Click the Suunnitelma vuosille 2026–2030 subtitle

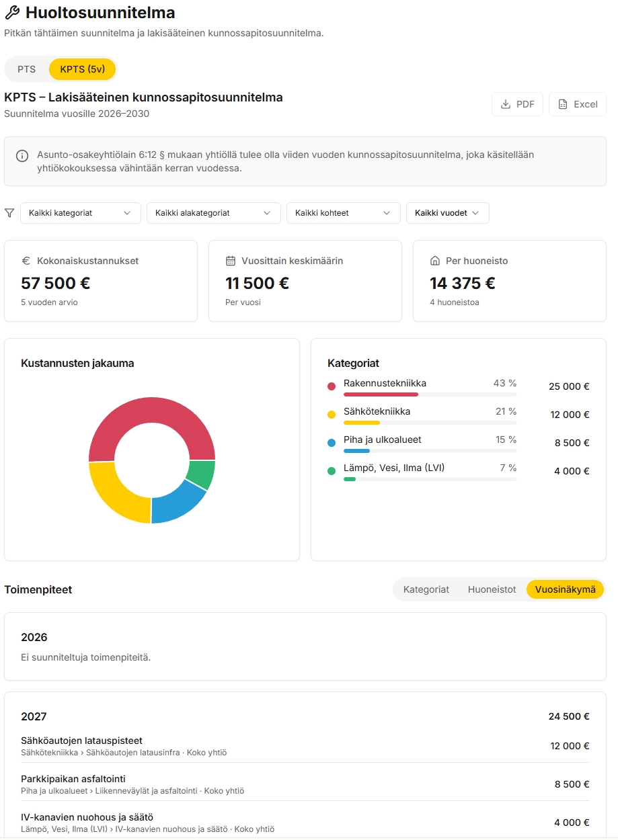pos(77,114)
